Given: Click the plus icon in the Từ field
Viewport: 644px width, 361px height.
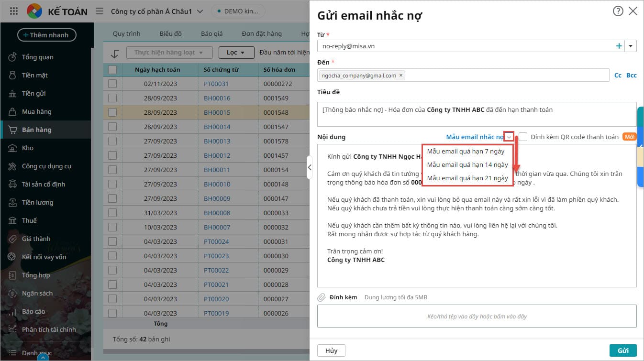Looking at the screenshot, I should pyautogui.click(x=619, y=46).
